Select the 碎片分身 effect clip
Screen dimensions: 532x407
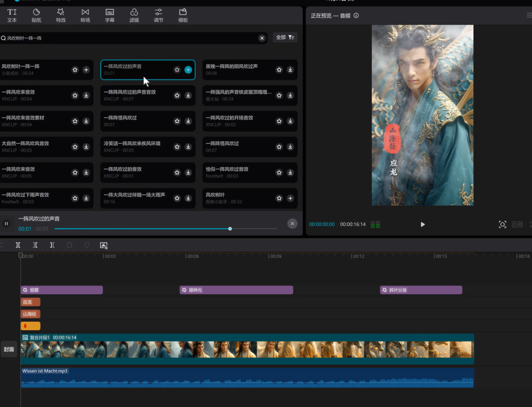click(421, 290)
